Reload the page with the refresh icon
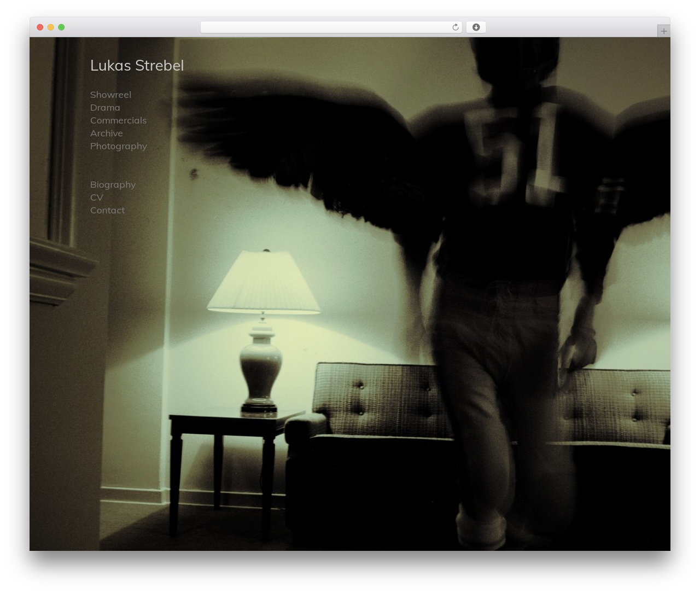The width and height of the screenshot is (700, 593). click(455, 27)
